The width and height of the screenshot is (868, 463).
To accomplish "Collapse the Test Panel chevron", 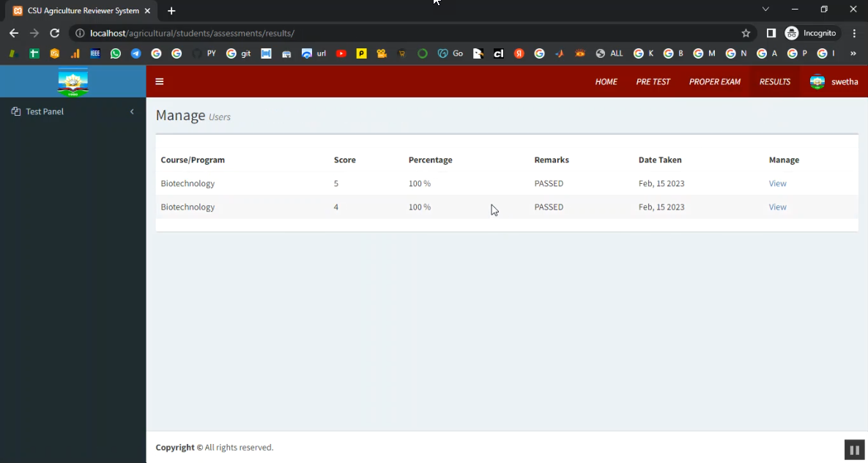I will (x=132, y=111).
